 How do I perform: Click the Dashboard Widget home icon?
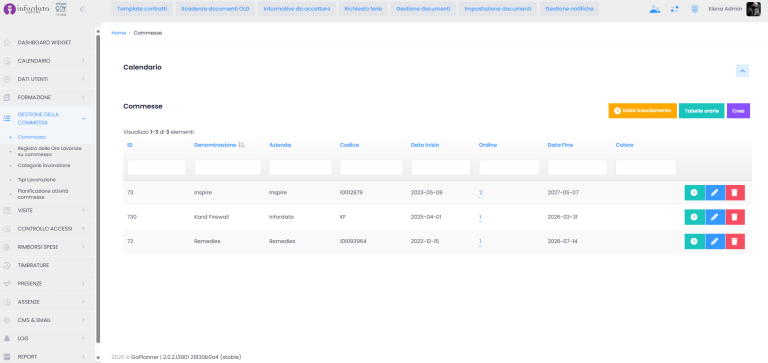point(7,43)
